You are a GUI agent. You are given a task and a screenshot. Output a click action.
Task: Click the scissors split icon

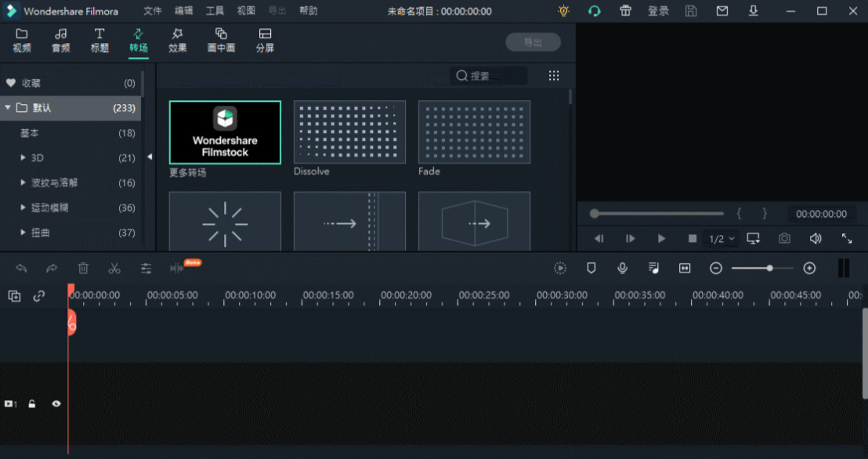pyautogui.click(x=114, y=268)
